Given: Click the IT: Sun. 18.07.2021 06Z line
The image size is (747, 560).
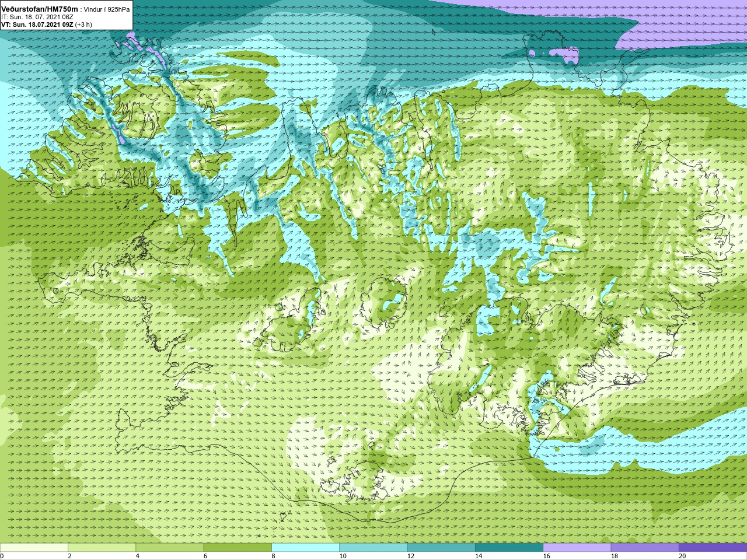Looking at the screenshot, I should pos(37,17).
